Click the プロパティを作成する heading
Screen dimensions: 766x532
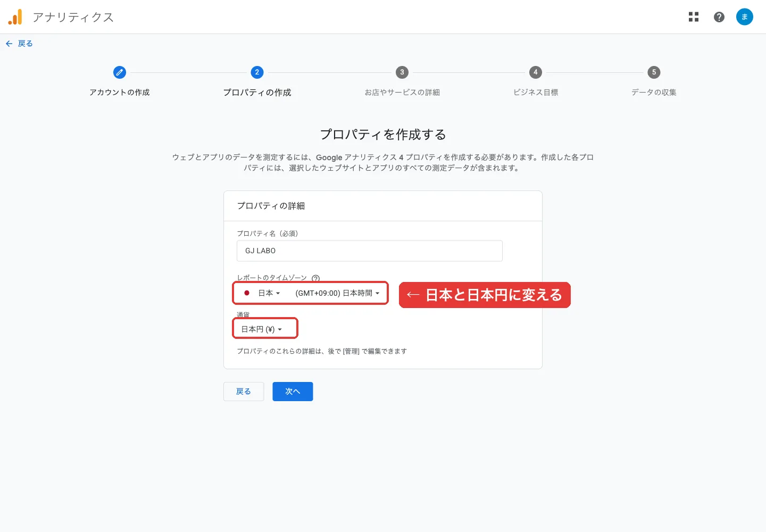click(383, 135)
